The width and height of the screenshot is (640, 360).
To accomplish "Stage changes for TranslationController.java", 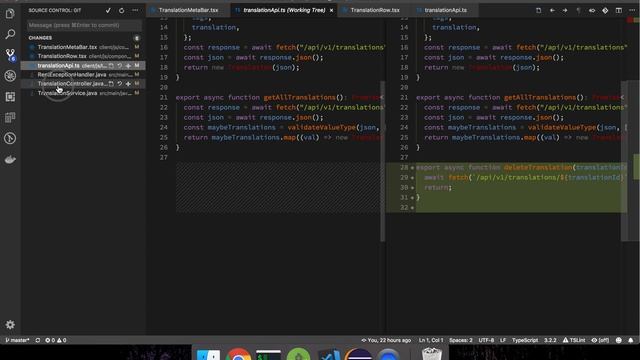I will [x=128, y=84].
